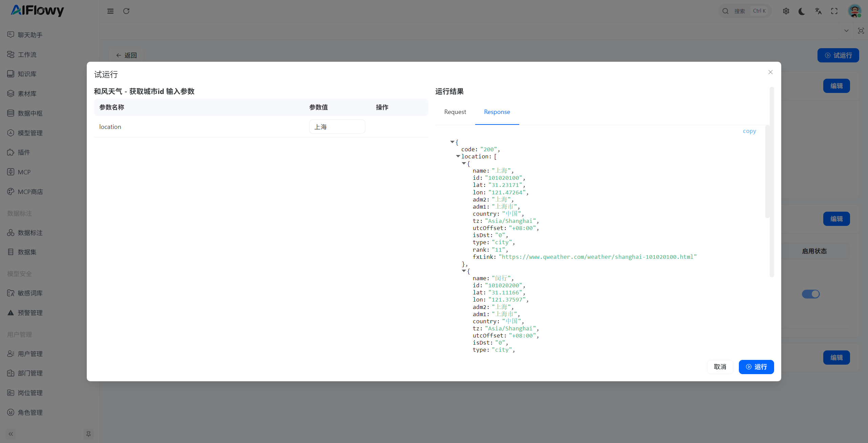868x443 pixels.
Task: Toggle the 启用状态 switch on the right
Action: (810, 294)
